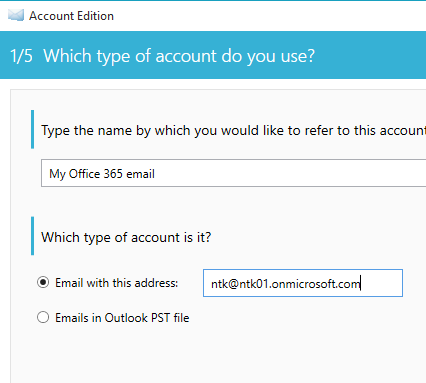
Task: Click the '1/5' step indicator in header
Action: click(x=22, y=55)
